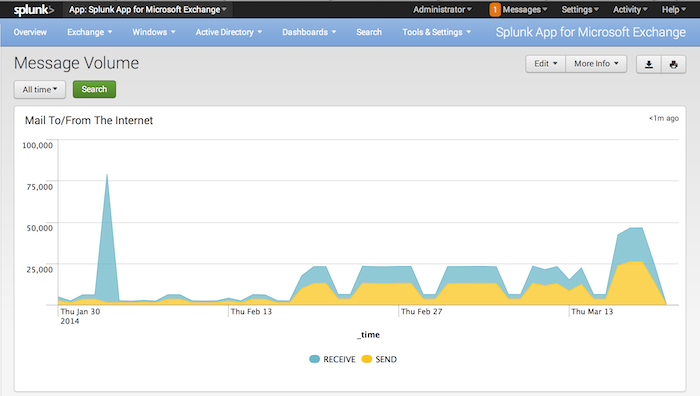Viewport: 700px width, 396px height.
Task: Open the Exchange navigation menu
Action: [90, 32]
